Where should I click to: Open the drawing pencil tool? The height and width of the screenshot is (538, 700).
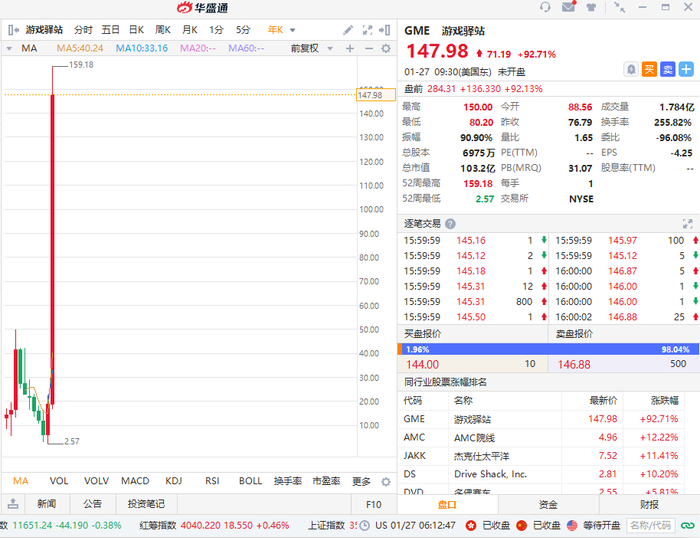[348, 30]
